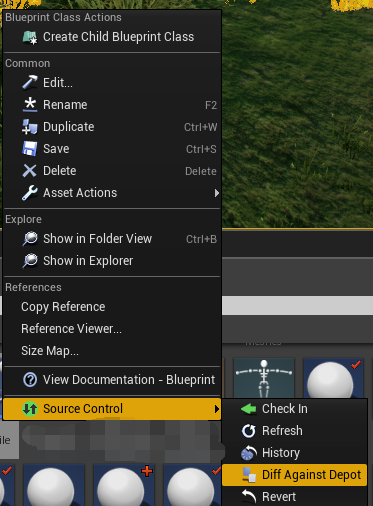Select sphere thumbnail with red plus badge
This screenshot has width=373, height=506.
pos(124,485)
